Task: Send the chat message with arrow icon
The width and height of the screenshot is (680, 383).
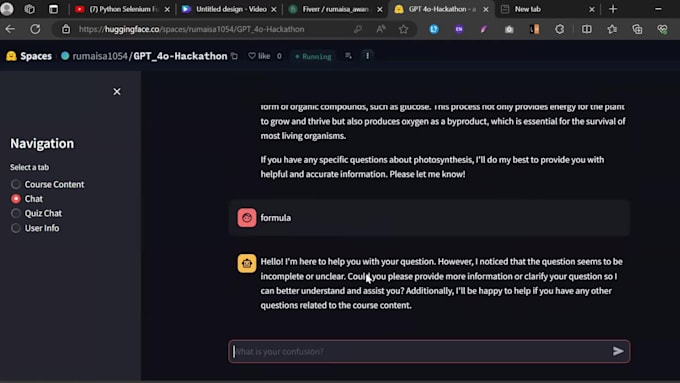Action: coord(618,351)
